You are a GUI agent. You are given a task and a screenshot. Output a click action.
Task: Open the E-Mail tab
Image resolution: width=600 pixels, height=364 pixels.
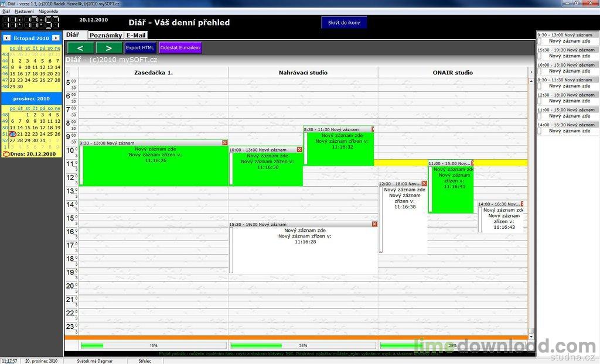coord(136,35)
